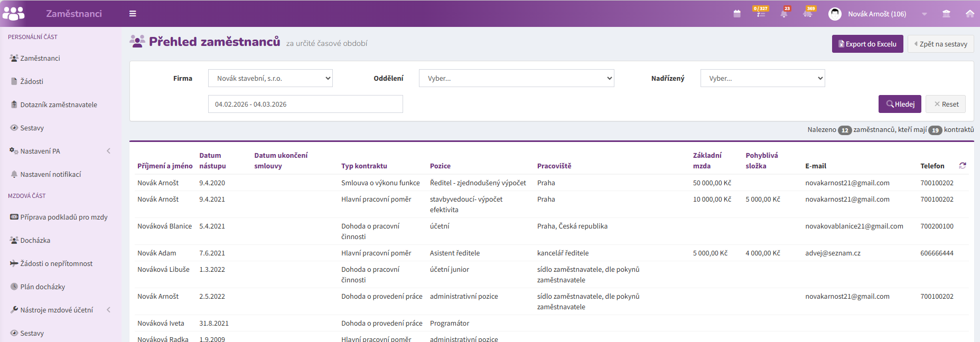Go to home via house icon

[x=970, y=14]
